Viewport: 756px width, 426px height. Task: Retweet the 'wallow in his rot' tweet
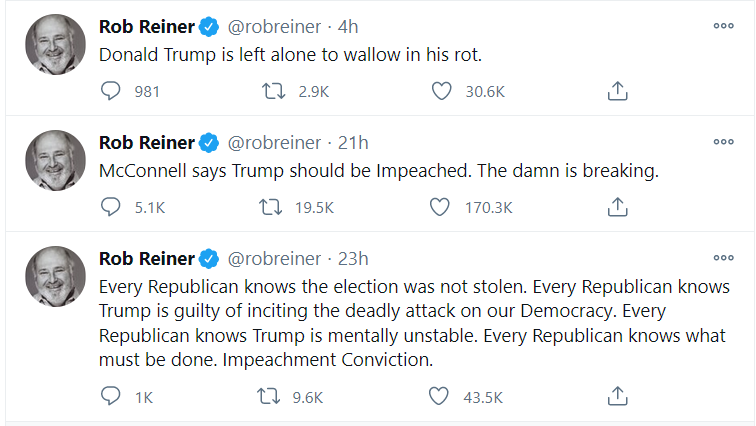tap(271, 91)
